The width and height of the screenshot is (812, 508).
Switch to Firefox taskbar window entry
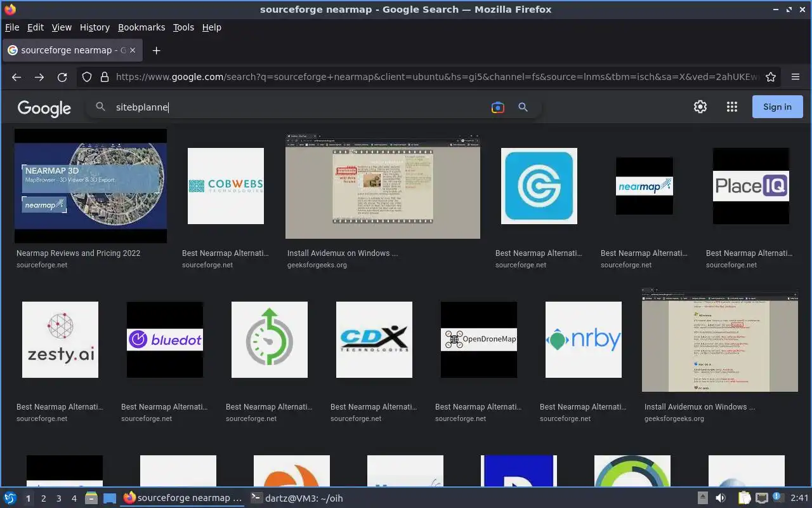pos(183,498)
